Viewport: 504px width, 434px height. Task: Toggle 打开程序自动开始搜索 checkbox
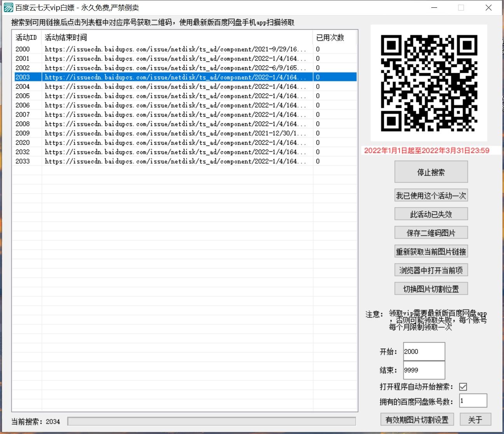tap(463, 387)
